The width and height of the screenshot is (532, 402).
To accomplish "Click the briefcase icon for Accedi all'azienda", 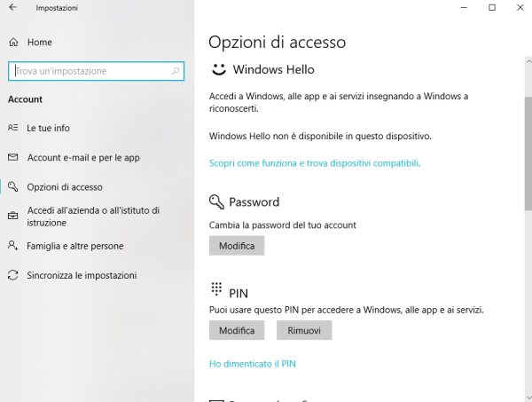I will tap(12, 217).
